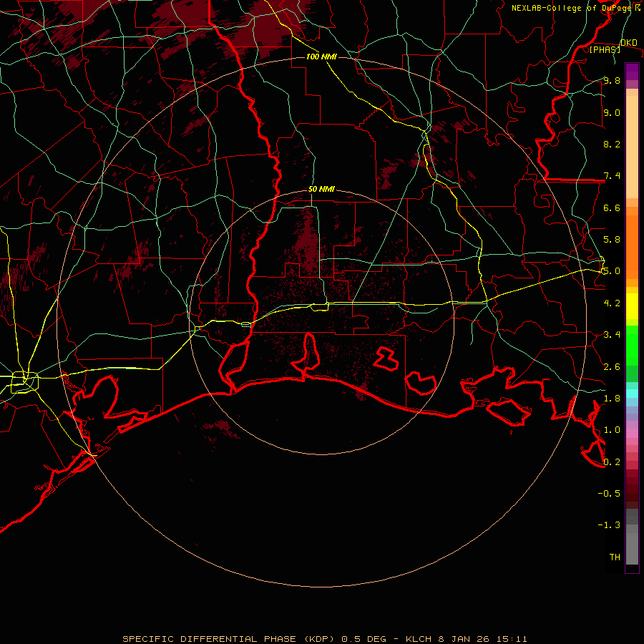Select the 1.0 scale label

pos(612,430)
